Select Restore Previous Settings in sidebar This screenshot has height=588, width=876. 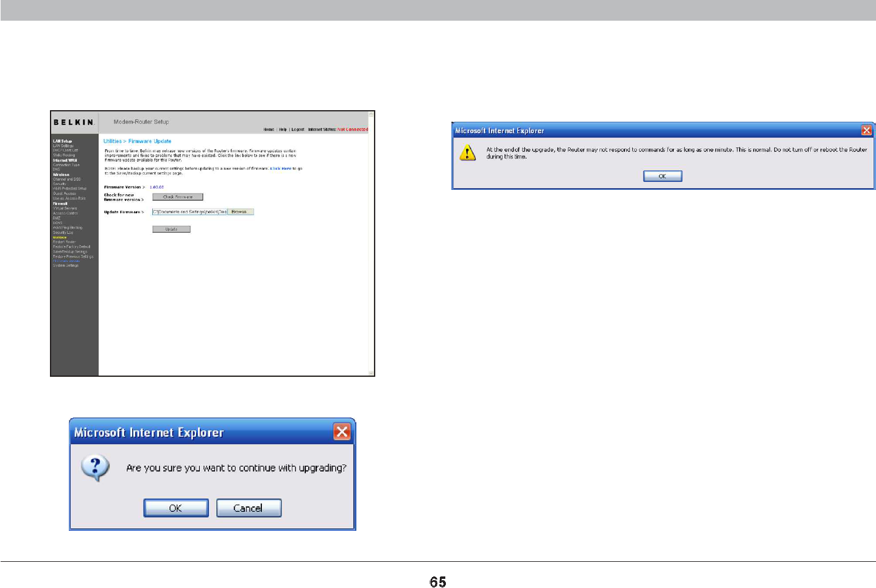click(73, 256)
